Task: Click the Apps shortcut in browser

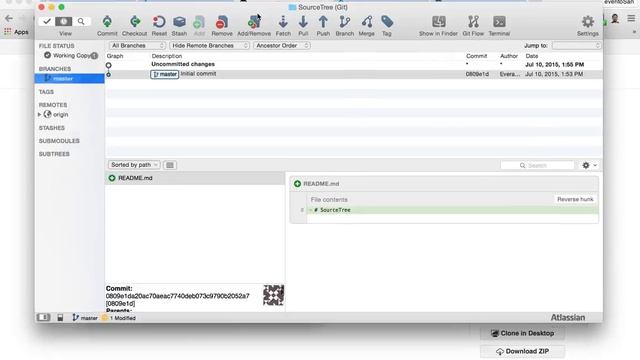Action: (x=16, y=32)
